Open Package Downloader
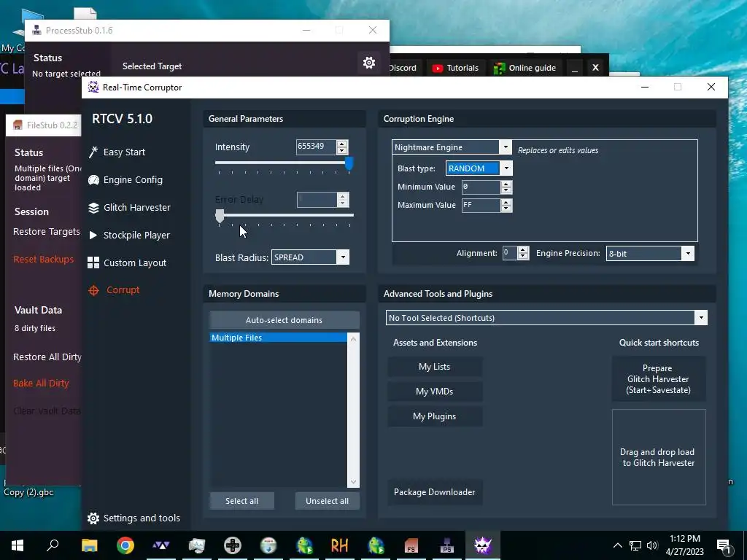The width and height of the screenshot is (747, 560). point(435,492)
